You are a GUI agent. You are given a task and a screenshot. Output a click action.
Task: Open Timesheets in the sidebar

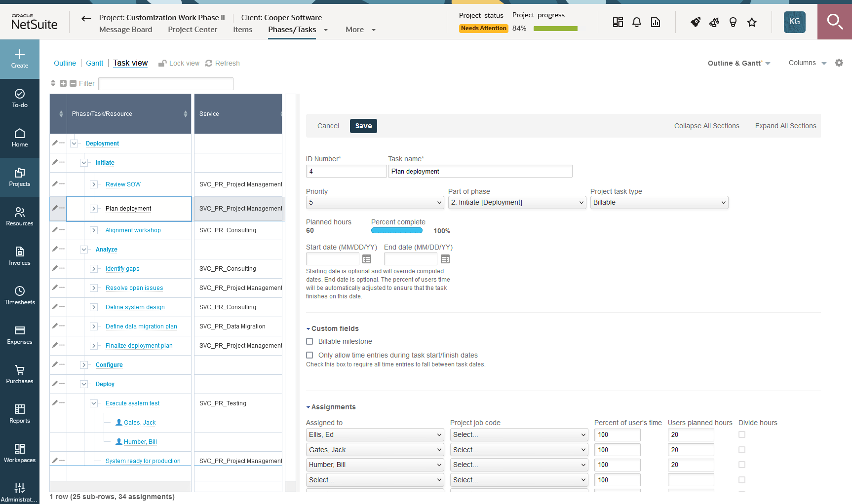20,295
